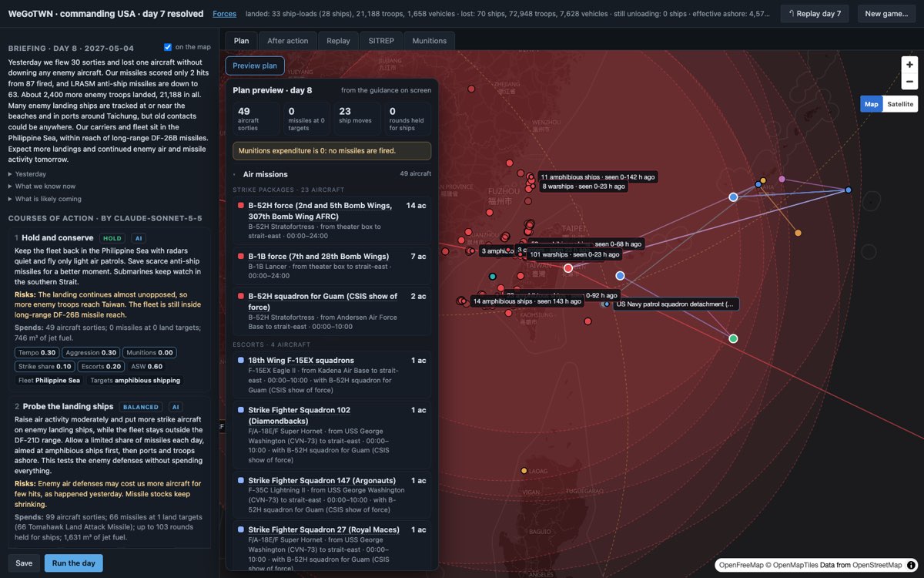Select the orange marker southeast of Okinawa
The height and width of the screenshot is (578, 924).
798,233
